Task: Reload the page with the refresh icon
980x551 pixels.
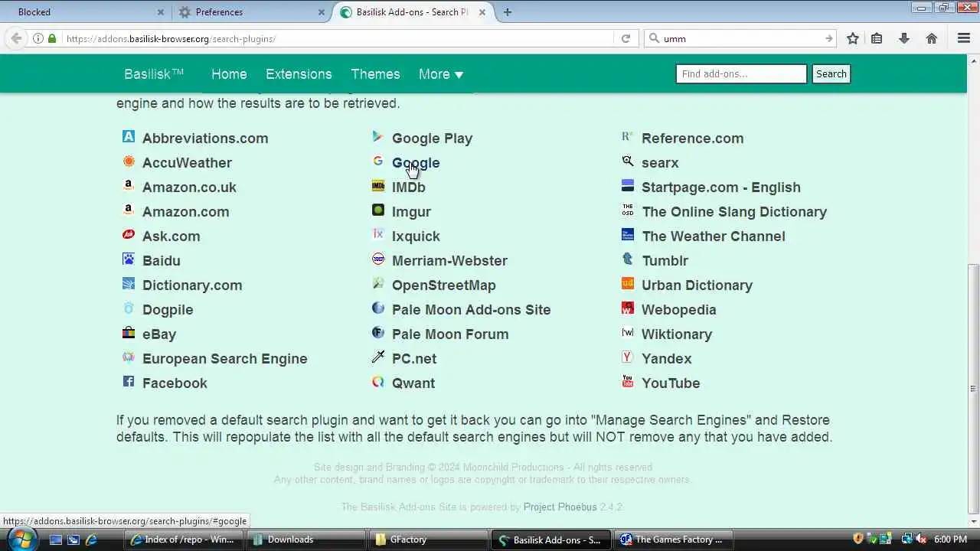Action: (x=626, y=38)
